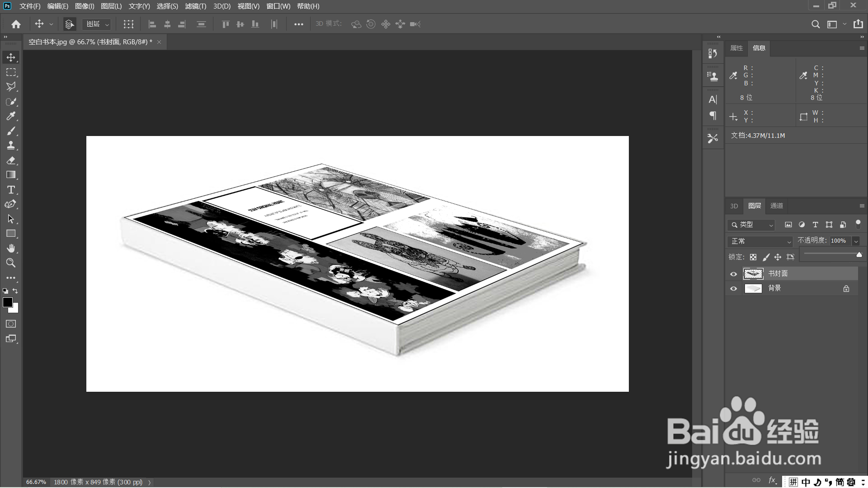
Task: Select the Move tool in the toolbox
Action: tap(11, 57)
